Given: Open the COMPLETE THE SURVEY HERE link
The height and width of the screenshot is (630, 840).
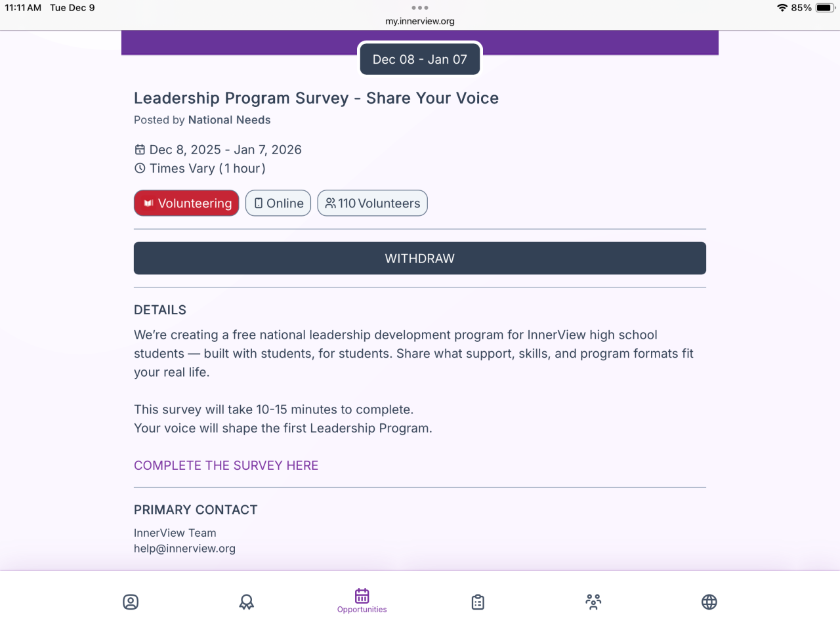Looking at the screenshot, I should tap(226, 465).
